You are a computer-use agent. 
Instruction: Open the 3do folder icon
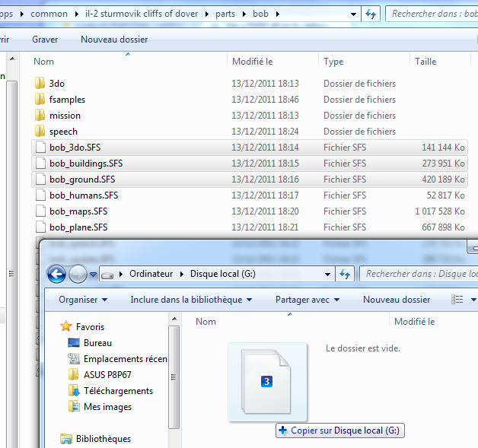pos(40,83)
